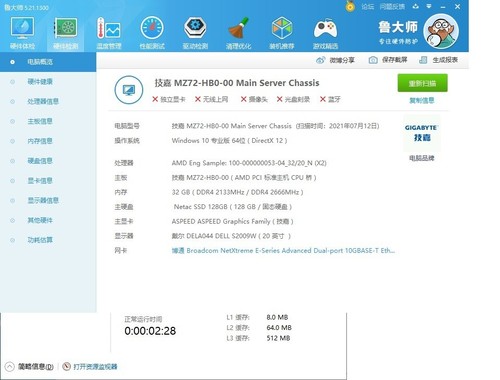Close the 鲁大师 window

(x=458, y=6)
